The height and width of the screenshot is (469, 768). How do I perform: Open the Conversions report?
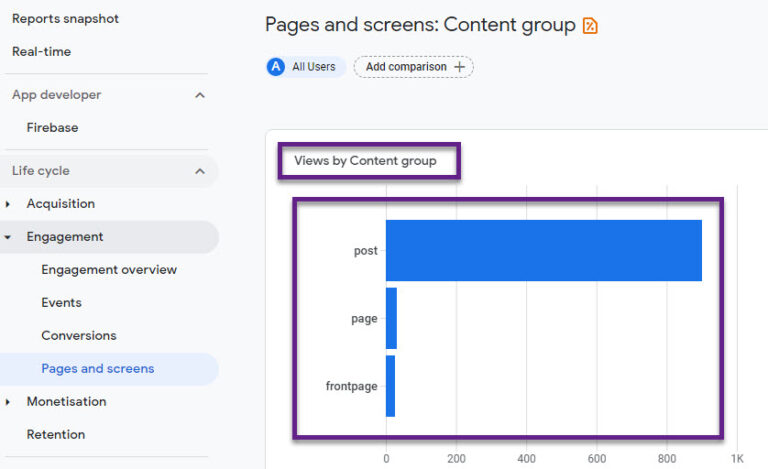coord(79,335)
